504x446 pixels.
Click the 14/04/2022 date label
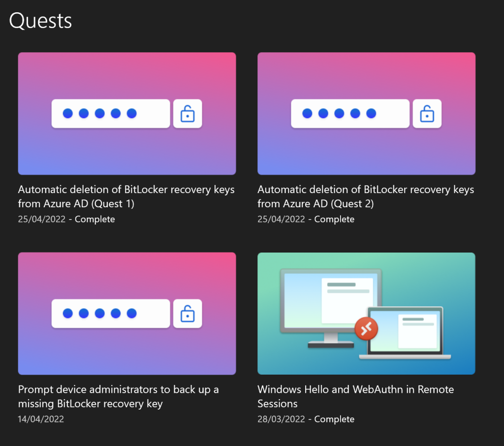coord(41,419)
